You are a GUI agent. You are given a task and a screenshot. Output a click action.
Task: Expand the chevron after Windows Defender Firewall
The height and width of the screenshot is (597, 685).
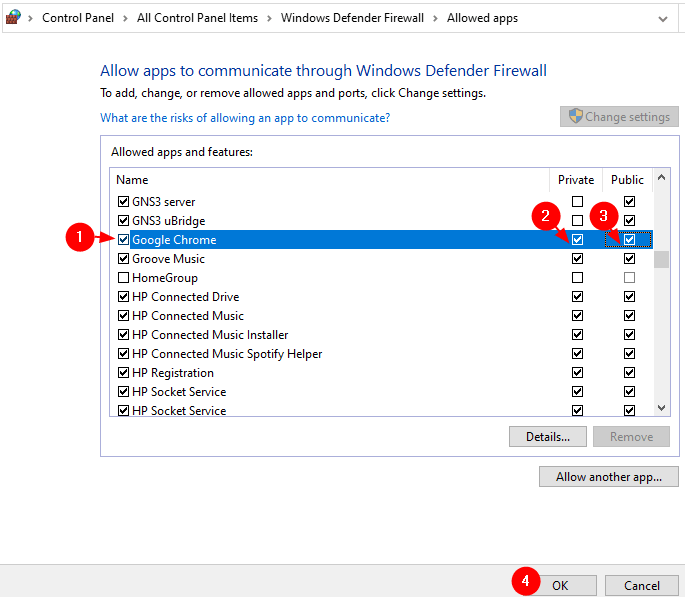click(x=435, y=18)
